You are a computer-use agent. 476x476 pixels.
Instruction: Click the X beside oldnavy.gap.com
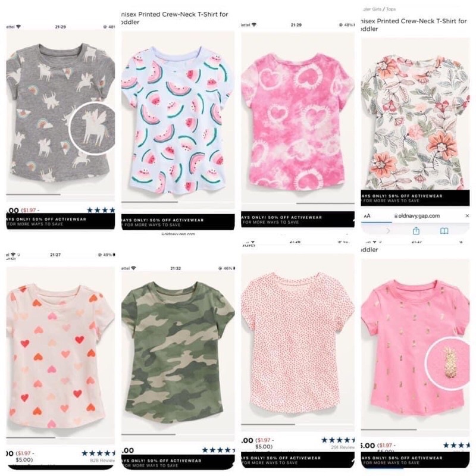click(467, 216)
